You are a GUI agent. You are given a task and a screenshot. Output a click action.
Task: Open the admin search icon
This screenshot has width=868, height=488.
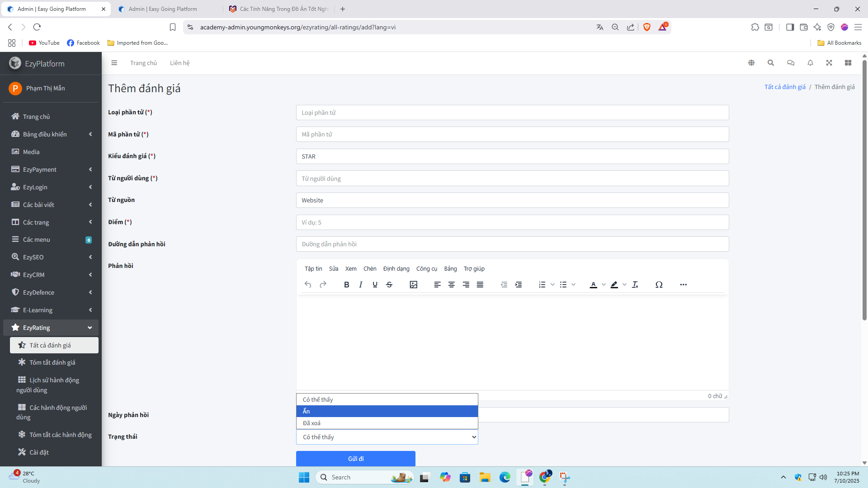pos(771,63)
